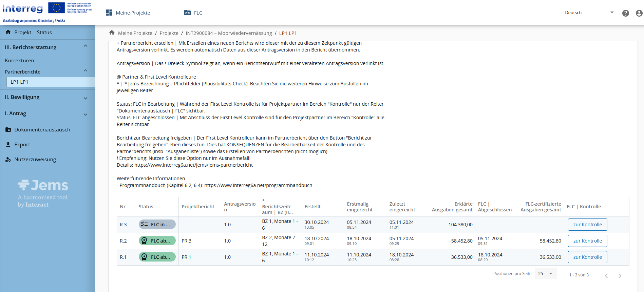
Task: Expand the II. Bewilligung section
Action: click(x=86, y=98)
